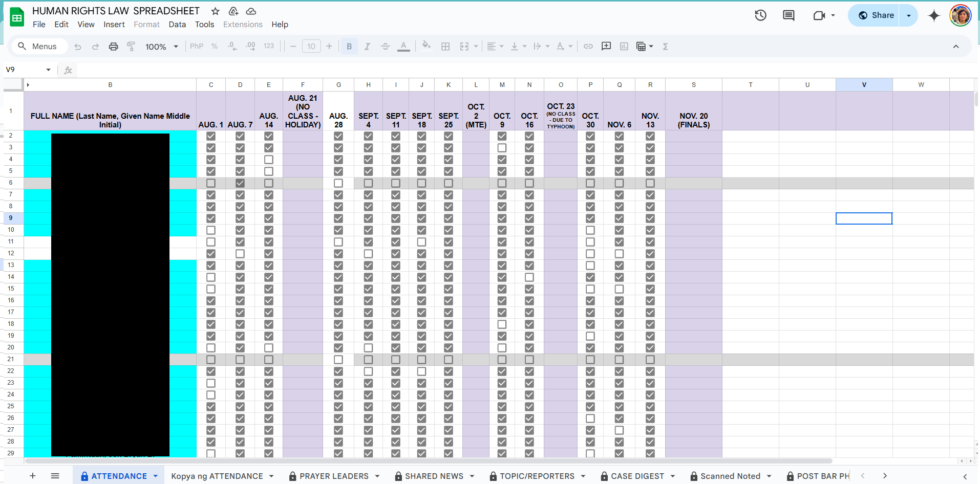
Task: Click the paint format roller icon
Action: click(x=131, y=47)
